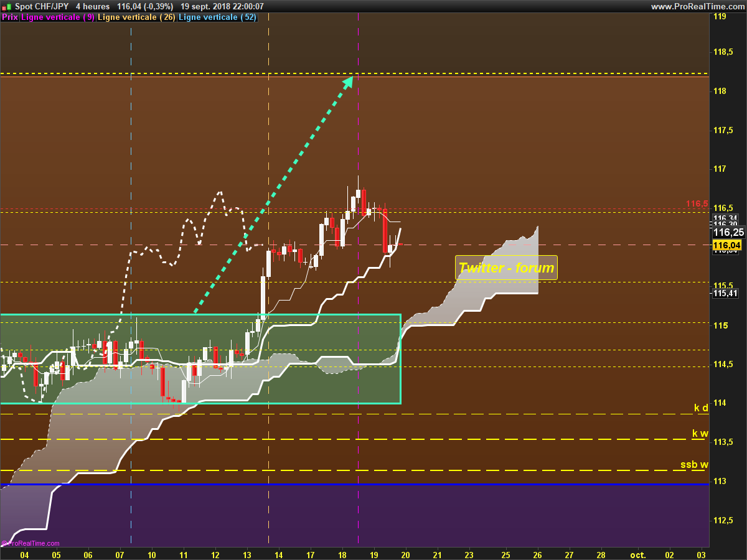Click the '18' date on time axis

coord(342,554)
